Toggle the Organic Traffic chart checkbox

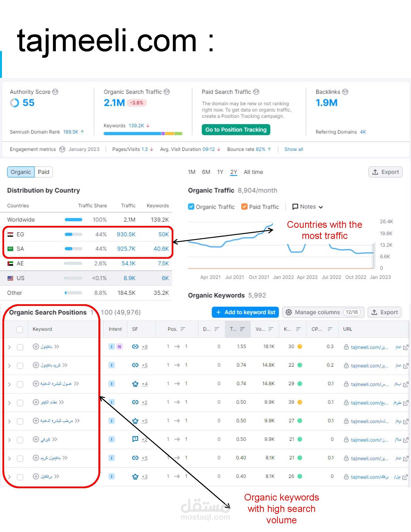191,207
